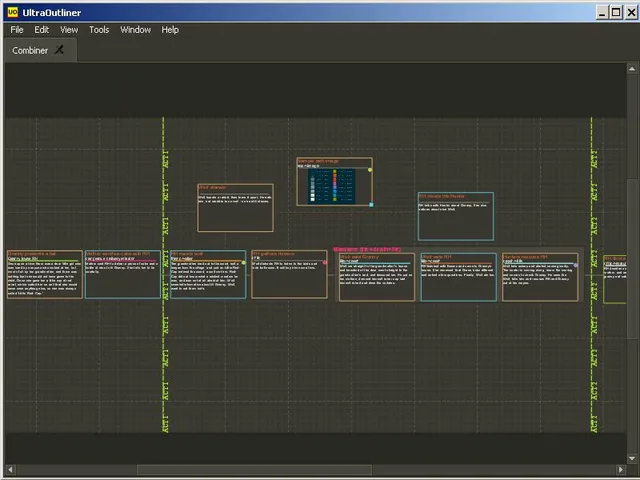The width and height of the screenshot is (640, 480).
Task: Click the horizontal scrollbar's left arrow
Action: pyautogui.click(x=10, y=469)
